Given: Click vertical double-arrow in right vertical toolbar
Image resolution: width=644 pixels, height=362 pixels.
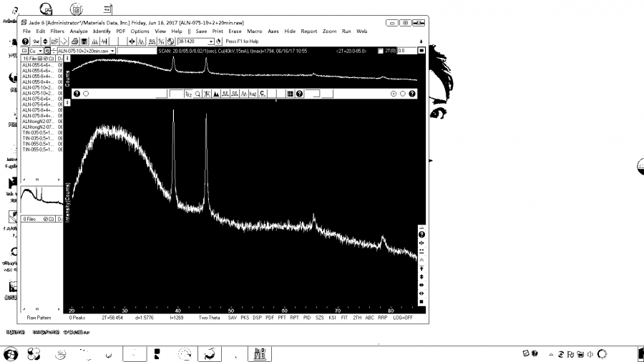Looking at the screenshot, I should pos(421,277).
